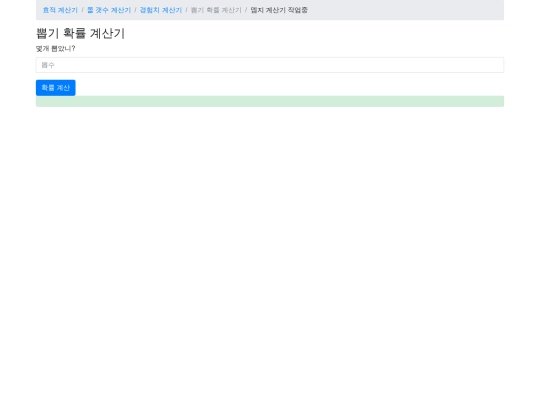540x405 pixels.
Task: Go to the 쫄 갯수 계산기 page
Action: (x=109, y=10)
